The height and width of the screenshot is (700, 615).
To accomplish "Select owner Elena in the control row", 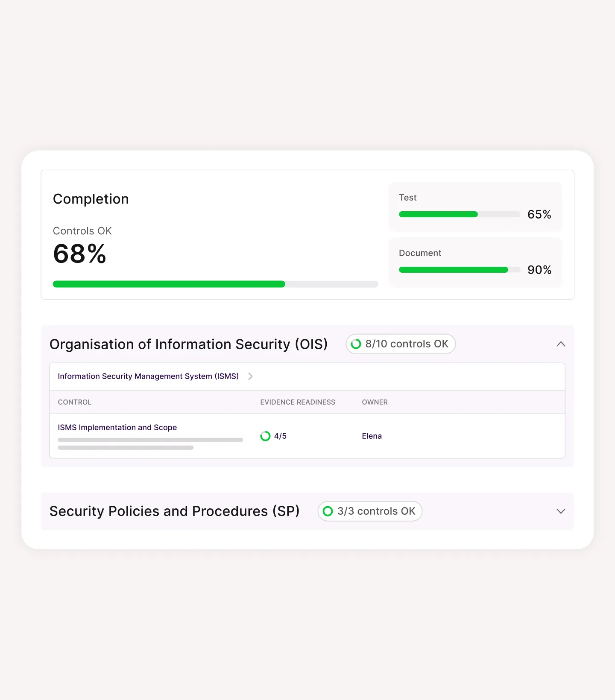I will click(x=372, y=436).
